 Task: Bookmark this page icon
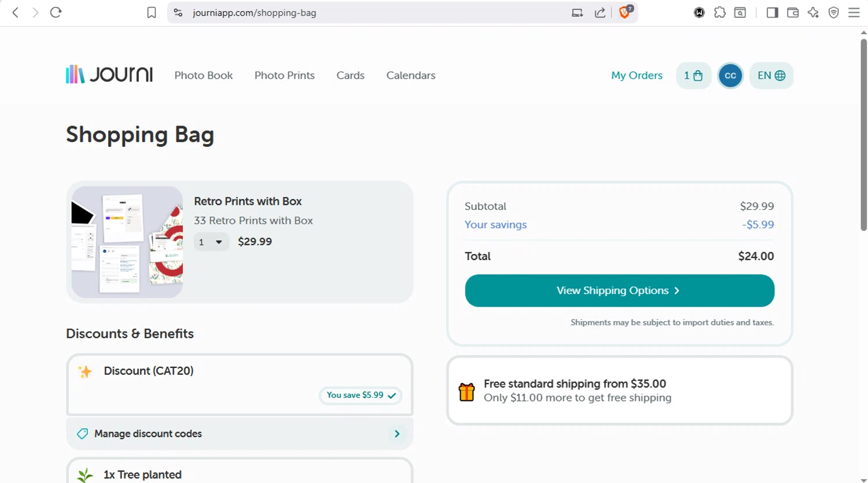(x=152, y=13)
